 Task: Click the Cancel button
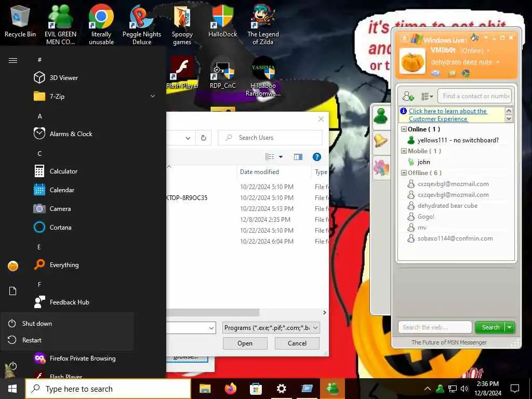coord(297,343)
